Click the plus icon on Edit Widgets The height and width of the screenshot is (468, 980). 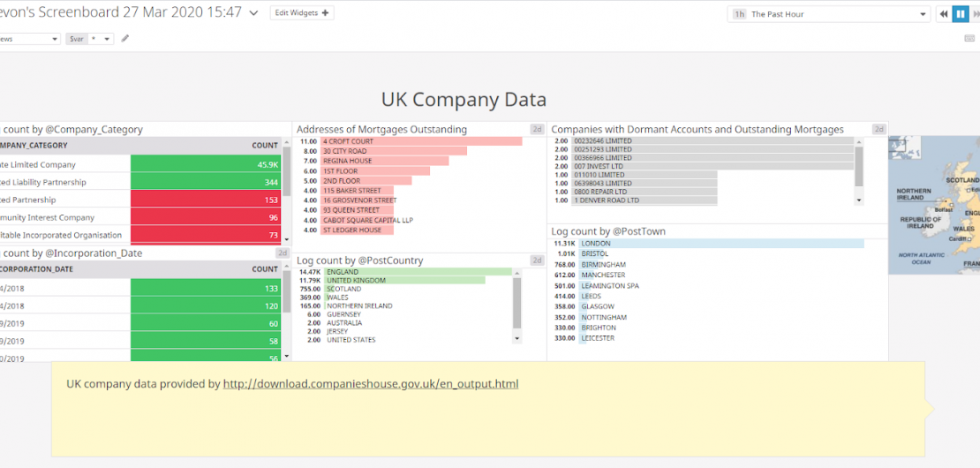[x=325, y=13]
